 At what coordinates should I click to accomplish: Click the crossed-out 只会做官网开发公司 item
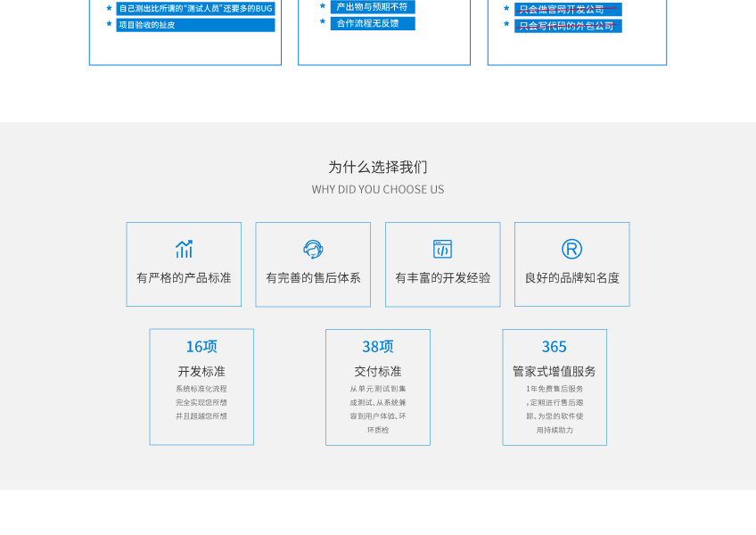(x=568, y=10)
